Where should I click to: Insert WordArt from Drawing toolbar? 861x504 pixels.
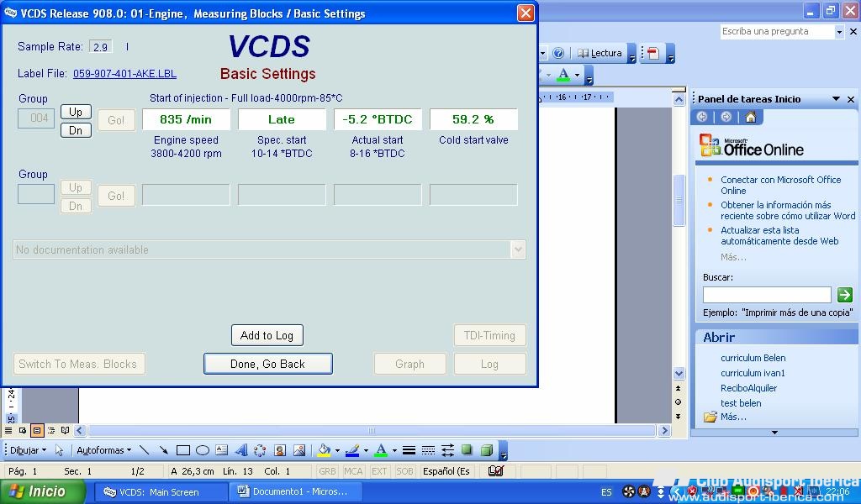point(240,450)
